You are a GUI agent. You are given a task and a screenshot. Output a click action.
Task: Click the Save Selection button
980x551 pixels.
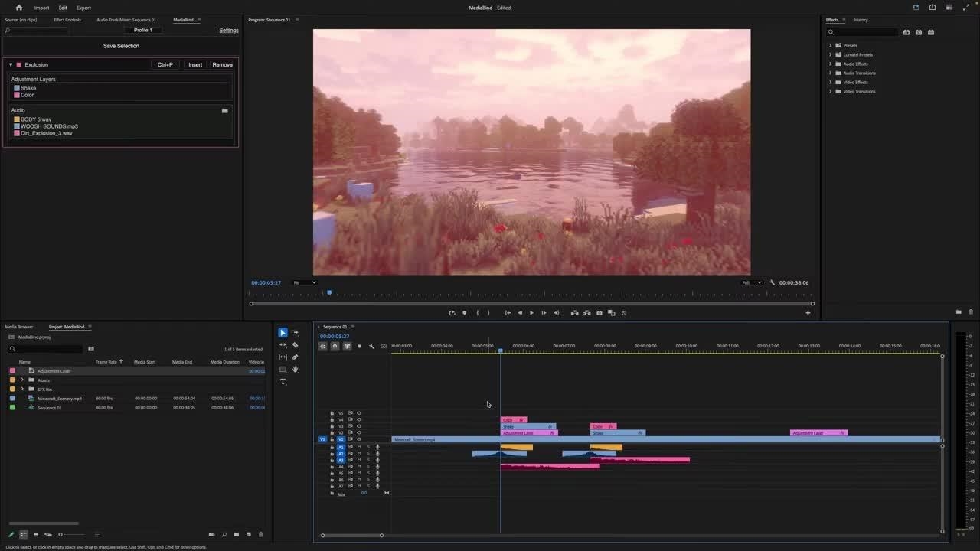click(121, 46)
